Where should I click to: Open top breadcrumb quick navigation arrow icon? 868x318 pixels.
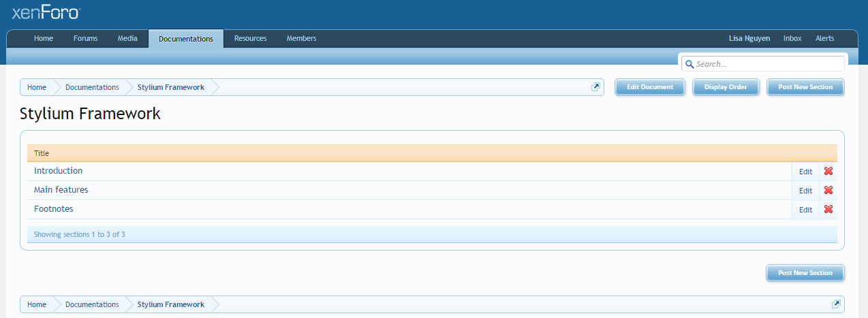pos(595,87)
